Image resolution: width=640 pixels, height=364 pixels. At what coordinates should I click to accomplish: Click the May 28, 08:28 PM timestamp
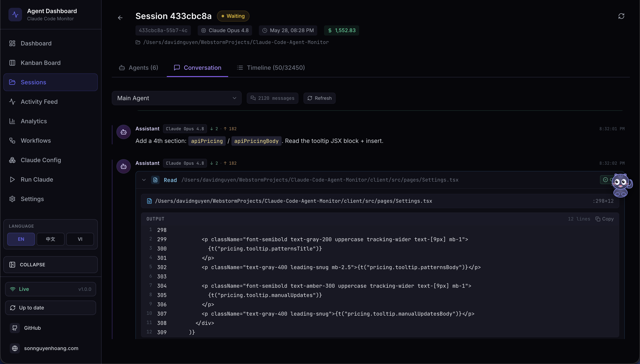288,30
